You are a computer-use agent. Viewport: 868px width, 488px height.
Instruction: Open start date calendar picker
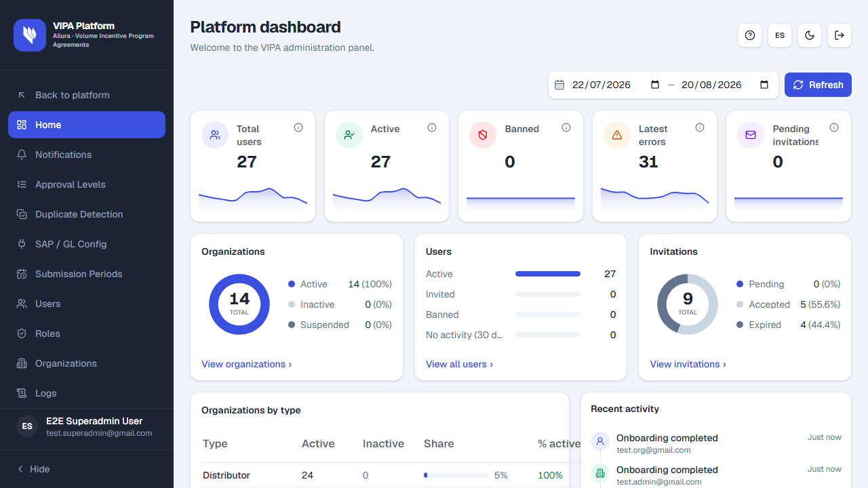[655, 85]
